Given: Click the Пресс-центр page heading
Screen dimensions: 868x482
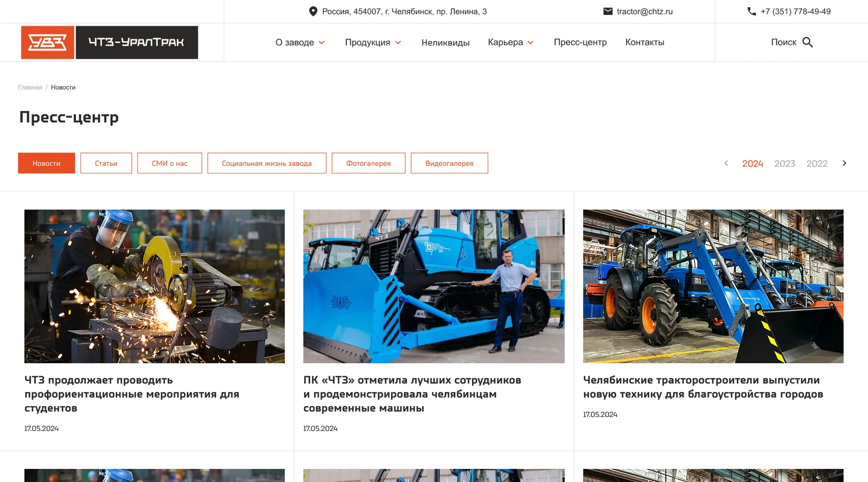Looking at the screenshot, I should pyautogui.click(x=69, y=117).
